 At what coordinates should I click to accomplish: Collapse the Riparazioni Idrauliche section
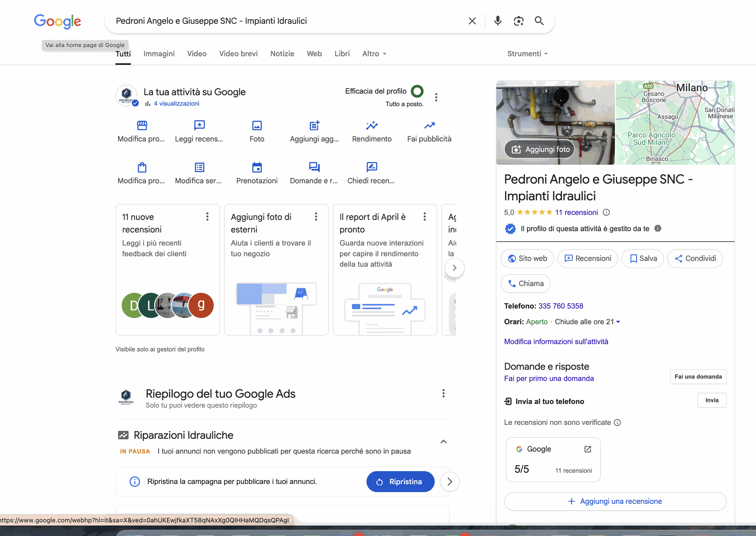coord(443,441)
